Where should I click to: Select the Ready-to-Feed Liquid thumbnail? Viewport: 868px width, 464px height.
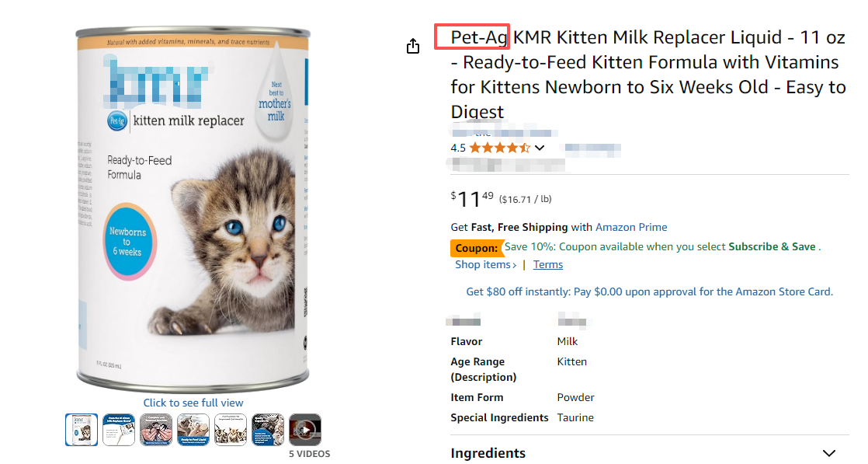(x=193, y=430)
